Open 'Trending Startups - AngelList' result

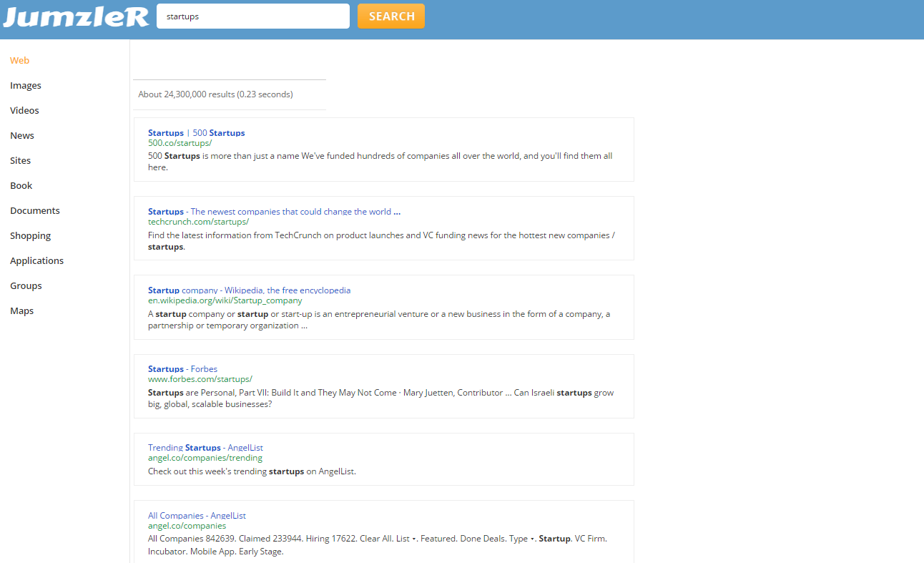(205, 448)
